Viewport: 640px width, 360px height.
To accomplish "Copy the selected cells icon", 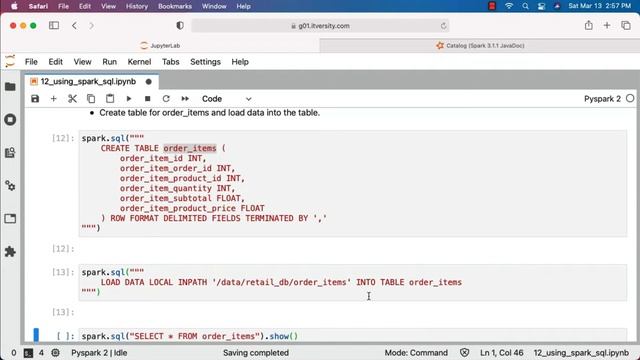I will pos(91,99).
